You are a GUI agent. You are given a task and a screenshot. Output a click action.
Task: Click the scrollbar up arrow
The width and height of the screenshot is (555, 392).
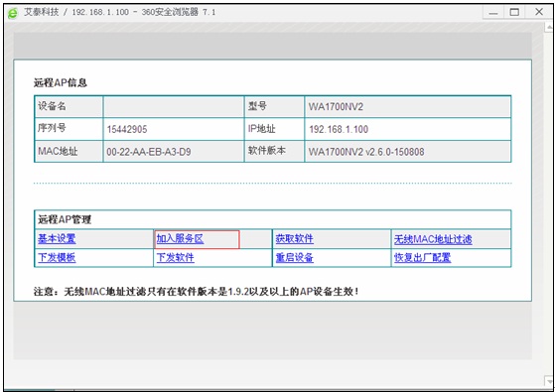pos(549,27)
